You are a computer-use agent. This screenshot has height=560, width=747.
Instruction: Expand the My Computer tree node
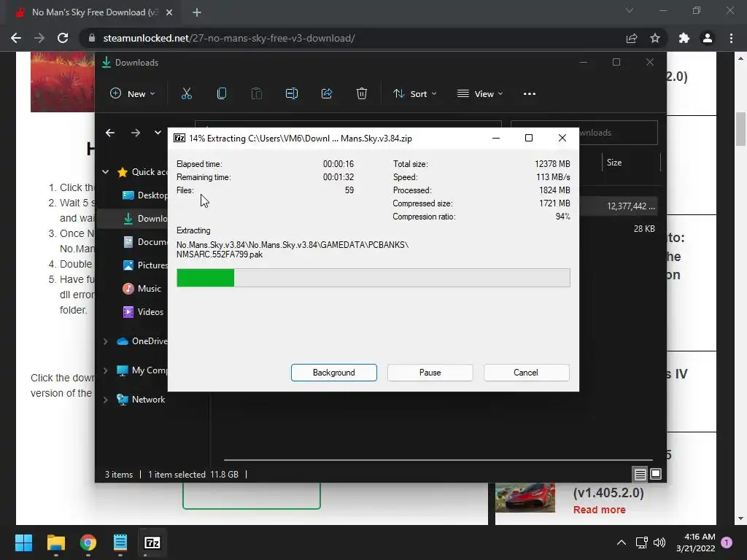tap(106, 370)
